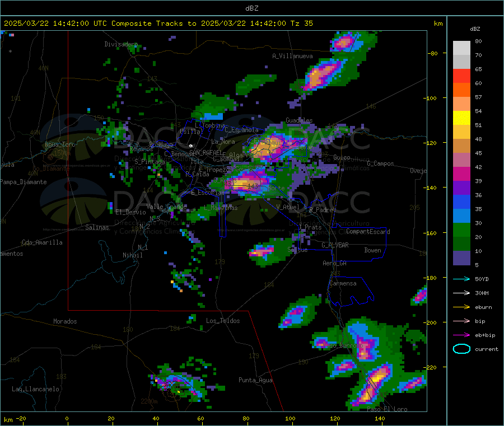Click the 'dBZ' label above the color scale

(475, 29)
